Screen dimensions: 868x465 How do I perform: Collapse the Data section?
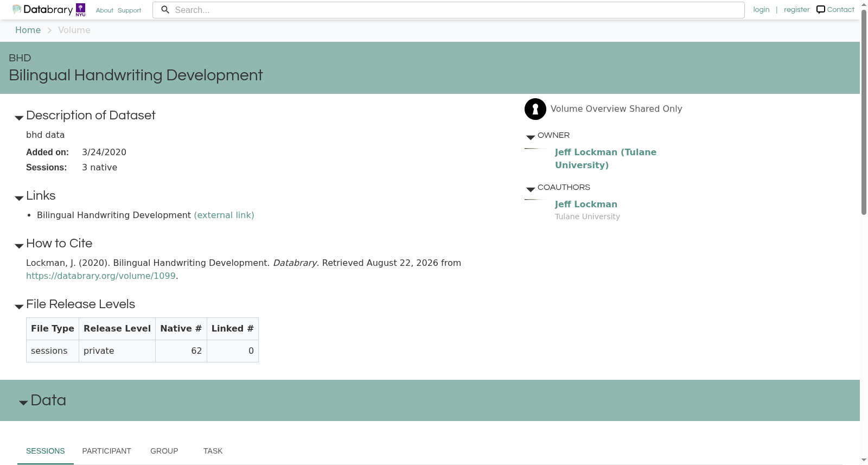coord(23,403)
